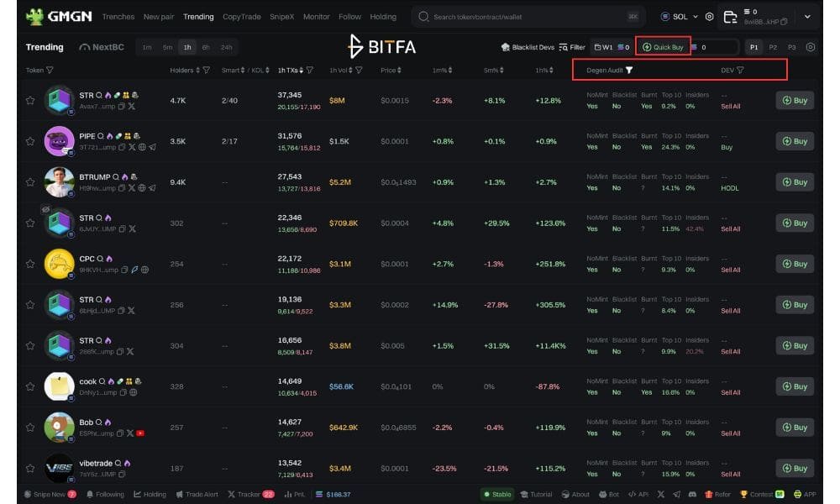Image resolution: width=840 pixels, height=504 pixels.
Task: Open the cook token website icon
Action: [x=134, y=392]
